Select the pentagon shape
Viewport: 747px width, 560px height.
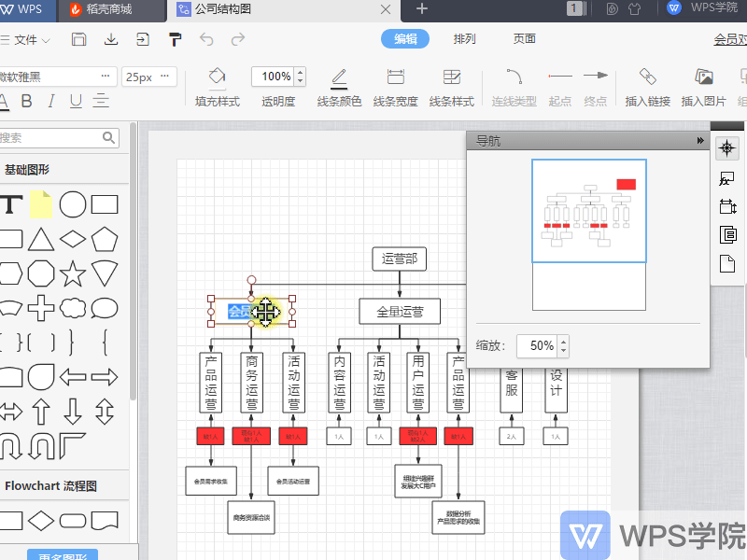tap(105, 239)
